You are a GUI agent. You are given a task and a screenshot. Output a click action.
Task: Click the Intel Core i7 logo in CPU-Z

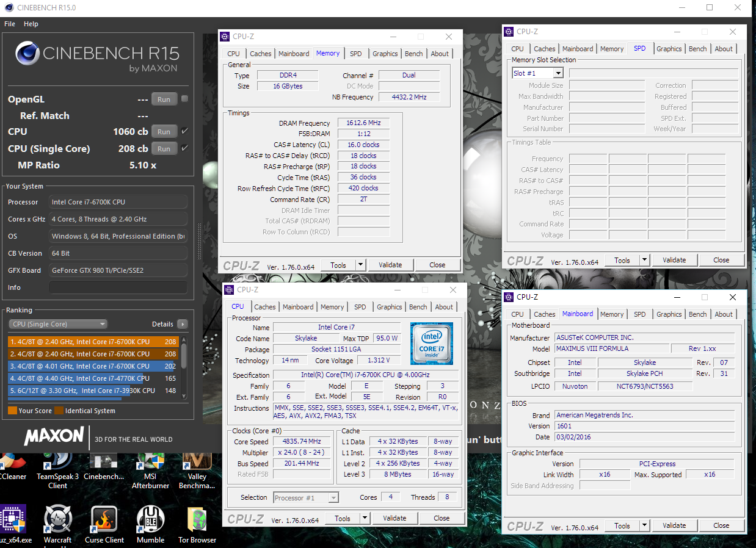[x=432, y=343]
